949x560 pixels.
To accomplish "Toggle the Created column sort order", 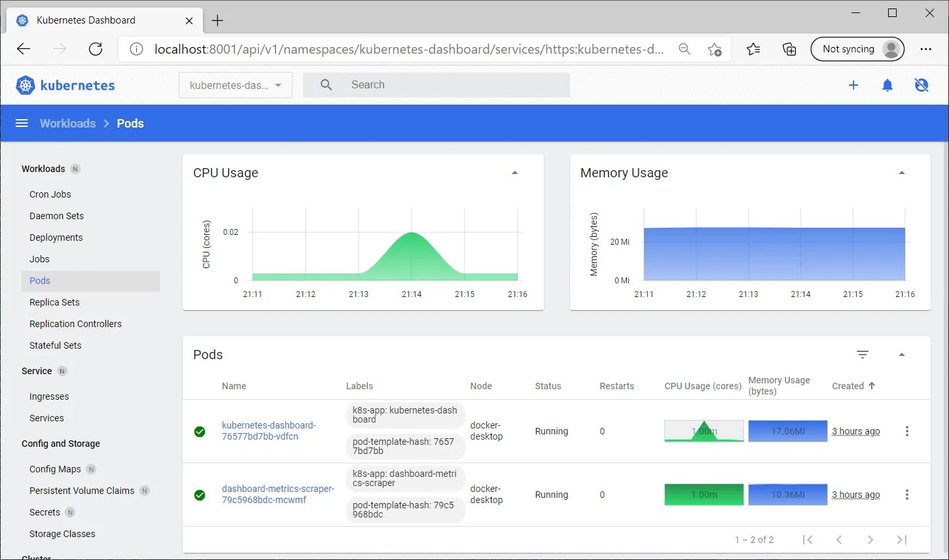I will [x=853, y=386].
